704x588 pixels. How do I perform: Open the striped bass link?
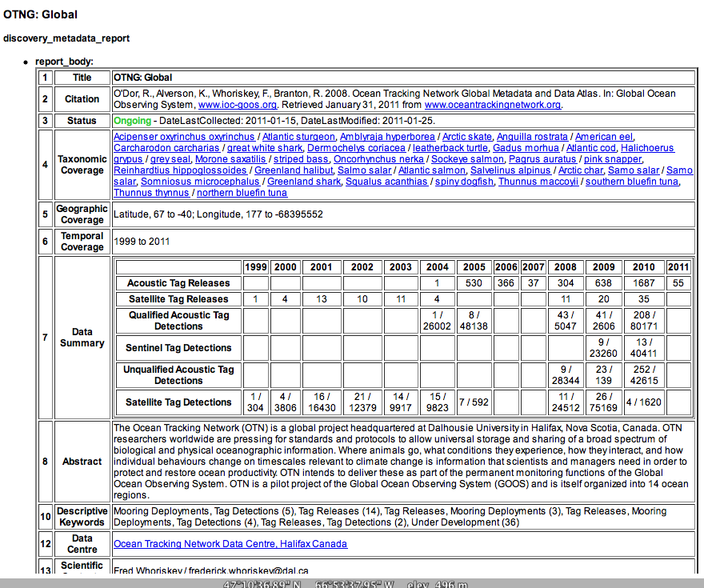tap(301, 159)
